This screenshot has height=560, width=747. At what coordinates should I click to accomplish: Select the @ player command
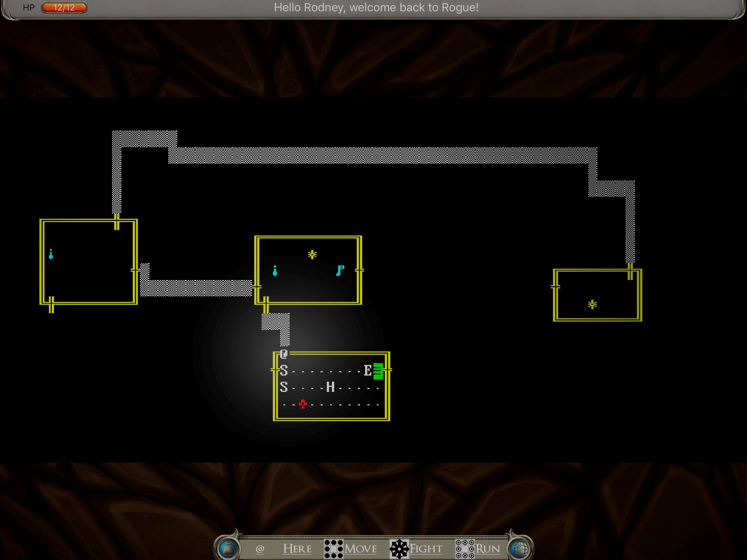coord(260,549)
